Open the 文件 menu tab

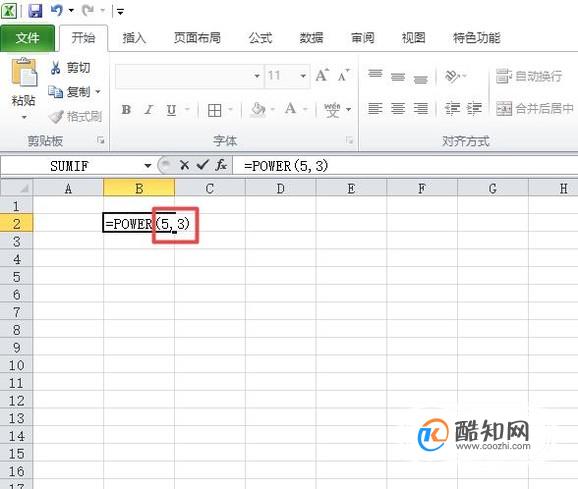pos(27,38)
